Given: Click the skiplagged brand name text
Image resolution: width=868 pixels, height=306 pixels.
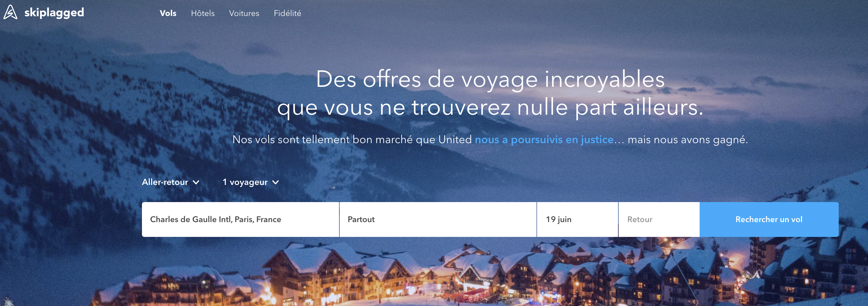Looking at the screenshot, I should point(54,13).
